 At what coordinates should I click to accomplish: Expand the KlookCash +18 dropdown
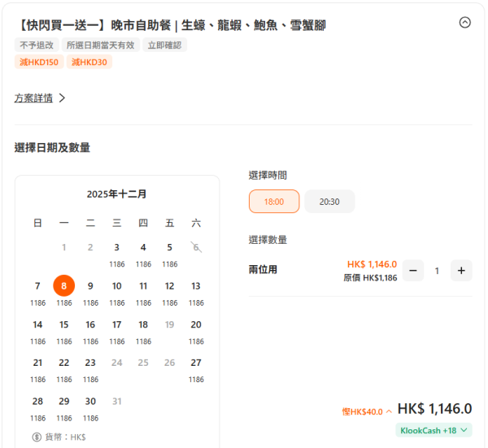pyautogui.click(x=434, y=430)
